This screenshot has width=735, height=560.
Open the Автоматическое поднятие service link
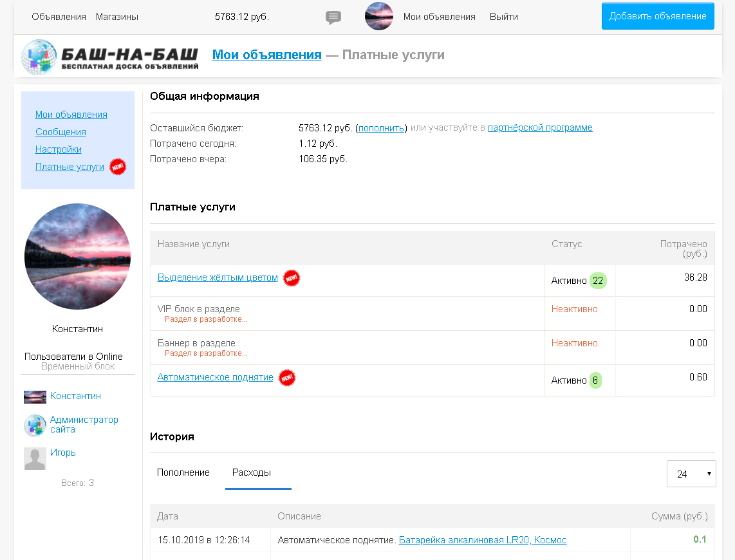tap(215, 377)
